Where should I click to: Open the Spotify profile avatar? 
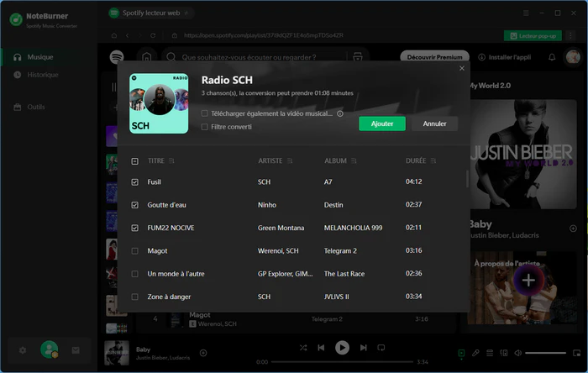coord(573,57)
